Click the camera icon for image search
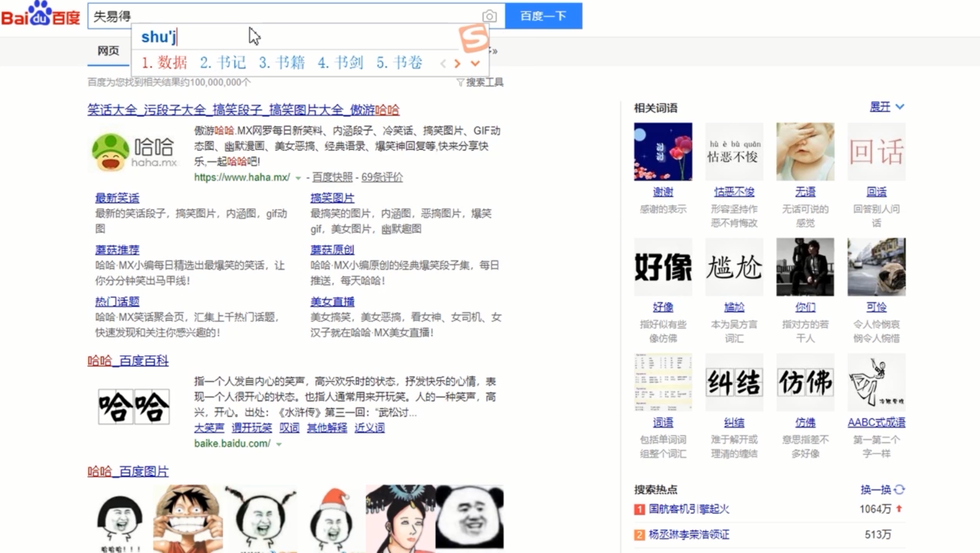 (x=489, y=16)
